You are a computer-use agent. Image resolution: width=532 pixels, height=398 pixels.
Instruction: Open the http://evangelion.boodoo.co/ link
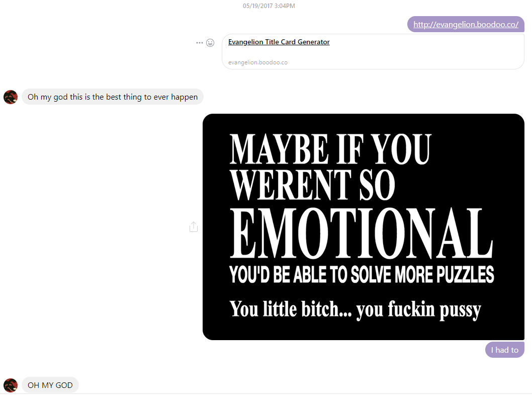pyautogui.click(x=466, y=24)
